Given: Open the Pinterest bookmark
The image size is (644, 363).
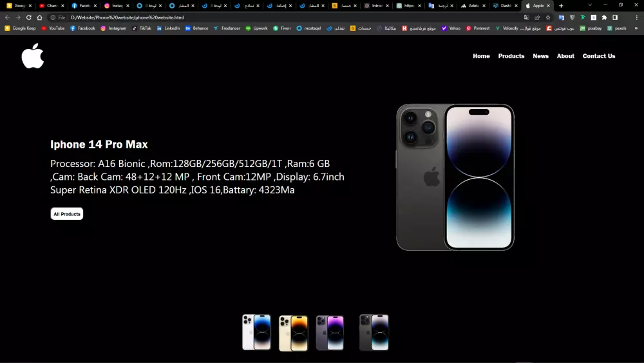Looking at the screenshot, I should [478, 28].
